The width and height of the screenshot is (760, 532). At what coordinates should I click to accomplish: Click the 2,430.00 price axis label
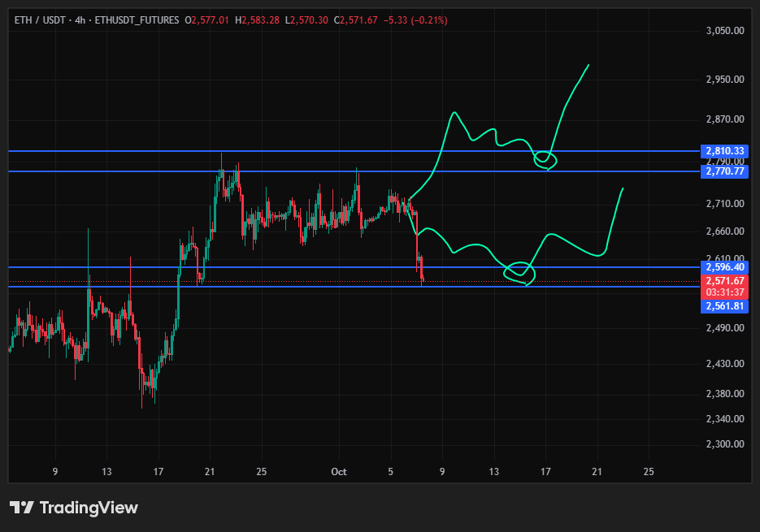[725, 363]
